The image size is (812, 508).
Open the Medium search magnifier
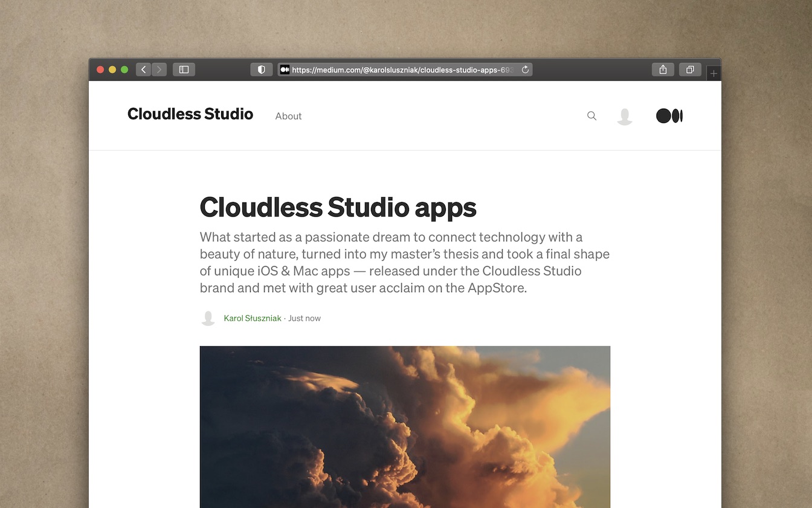tap(591, 116)
